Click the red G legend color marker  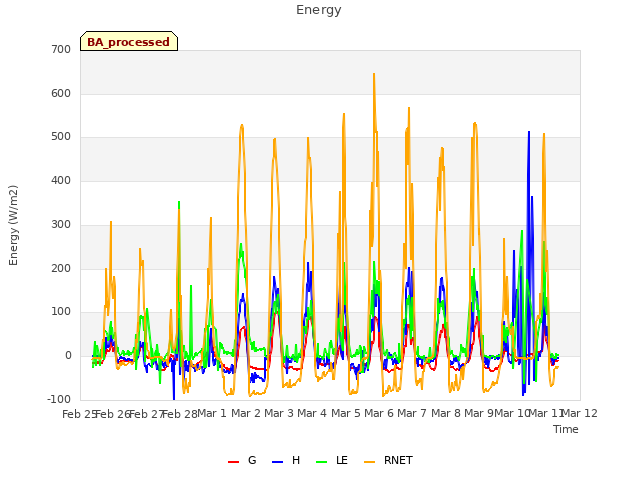pyautogui.click(x=233, y=462)
